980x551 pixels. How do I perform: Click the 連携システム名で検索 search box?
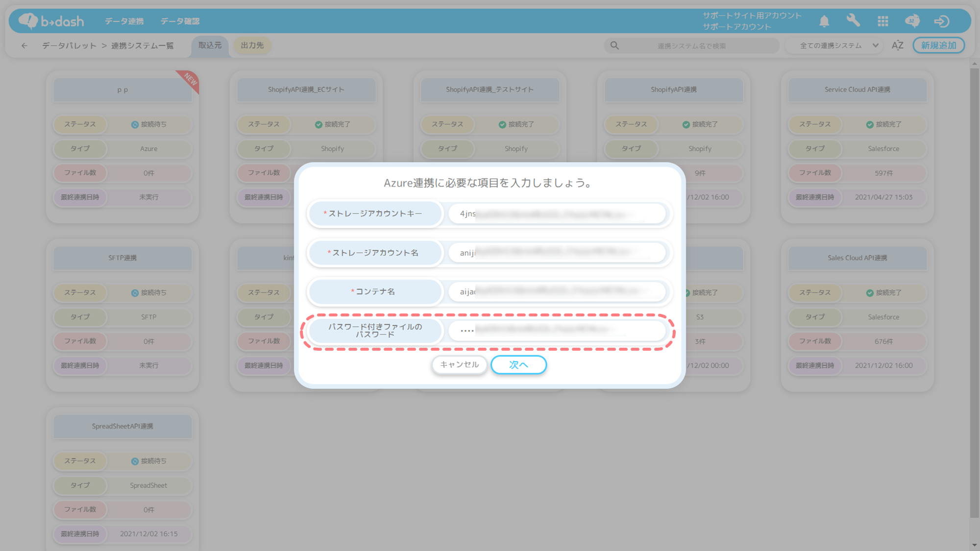[691, 46]
